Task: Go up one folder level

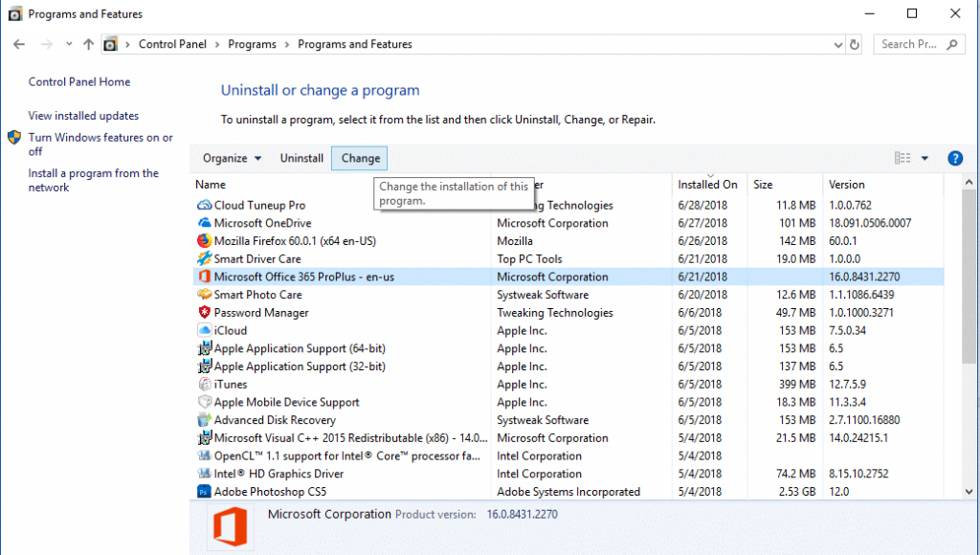Action: (88, 44)
